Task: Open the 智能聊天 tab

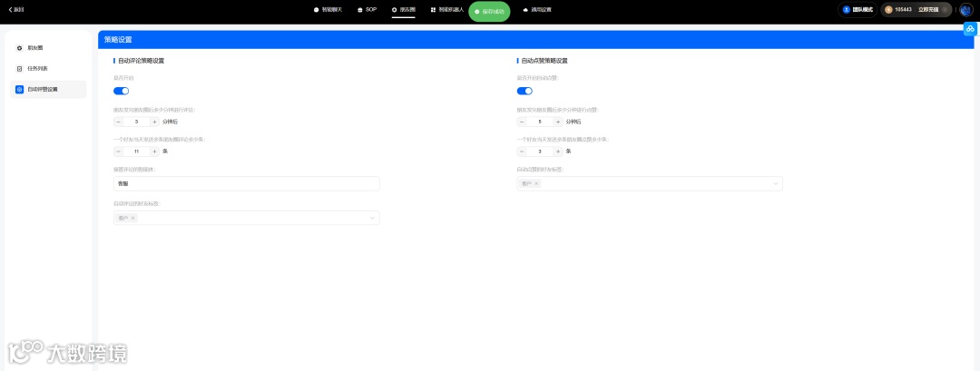Action: tap(328, 10)
